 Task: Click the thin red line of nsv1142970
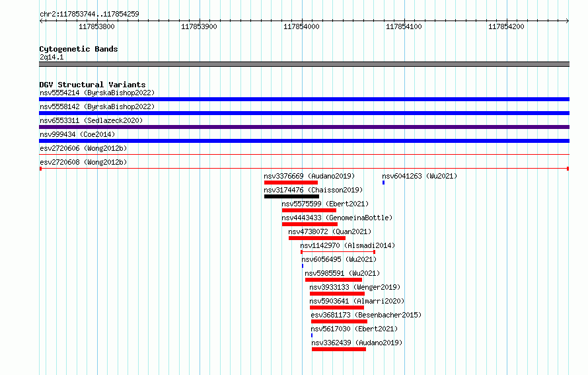[x=338, y=252]
